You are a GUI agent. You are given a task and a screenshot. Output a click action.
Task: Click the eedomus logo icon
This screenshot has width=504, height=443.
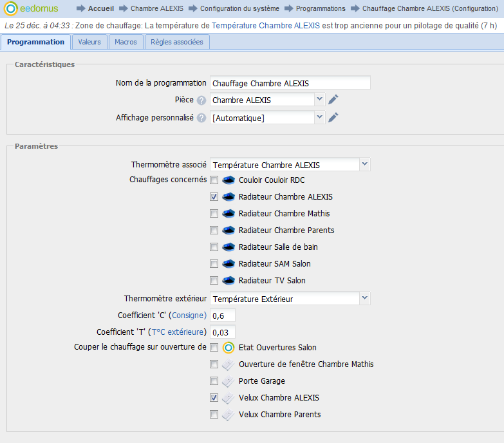(x=11, y=9)
